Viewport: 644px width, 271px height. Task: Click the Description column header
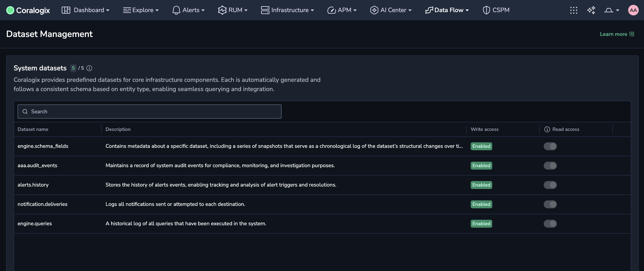click(118, 129)
